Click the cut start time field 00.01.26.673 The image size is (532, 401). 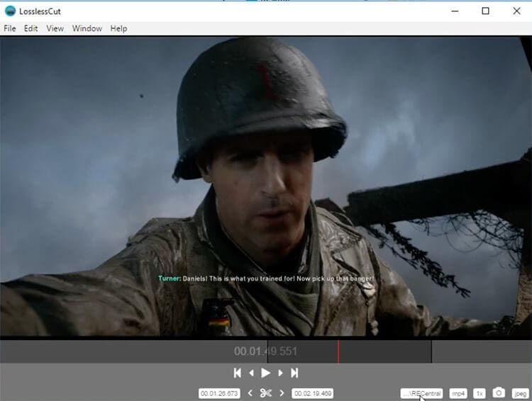tap(219, 393)
